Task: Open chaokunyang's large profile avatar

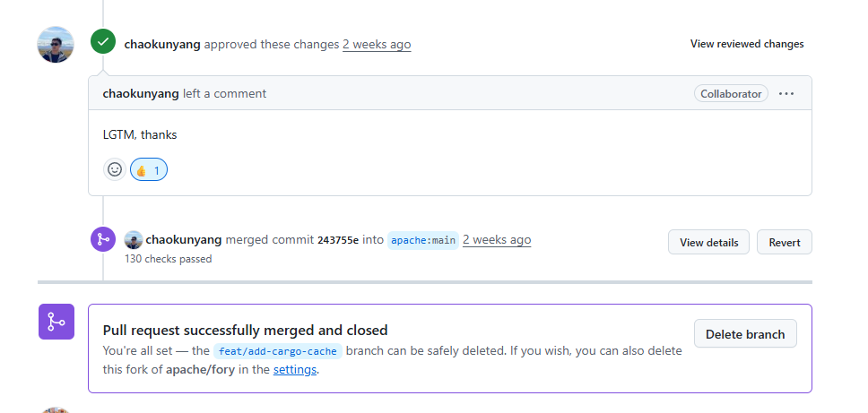Action: click(56, 45)
